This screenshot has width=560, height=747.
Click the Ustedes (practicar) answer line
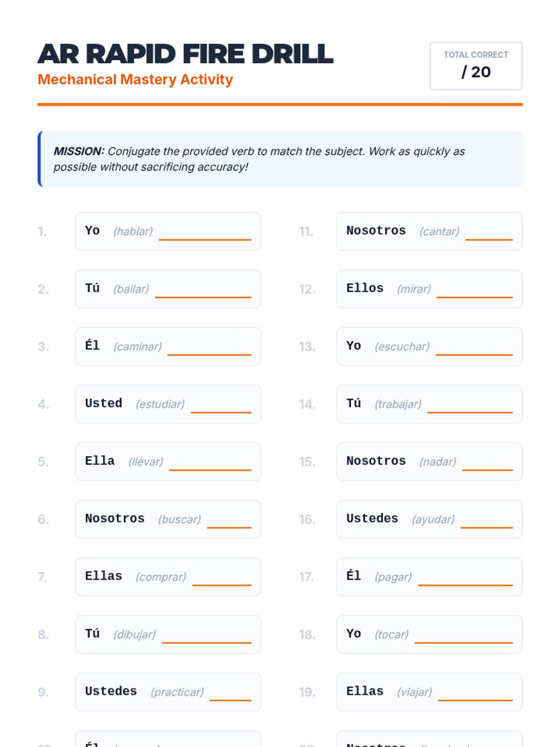point(230,693)
